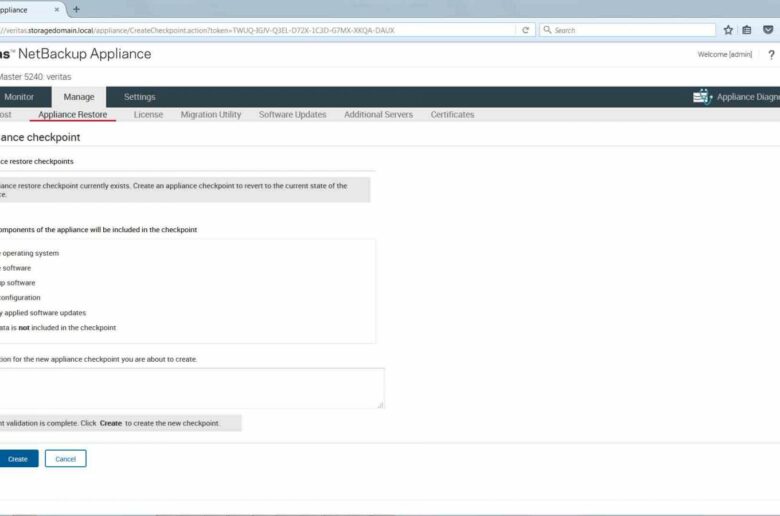Screen dimensions: 780x516
Task: Click the Create button
Action: 18,459
